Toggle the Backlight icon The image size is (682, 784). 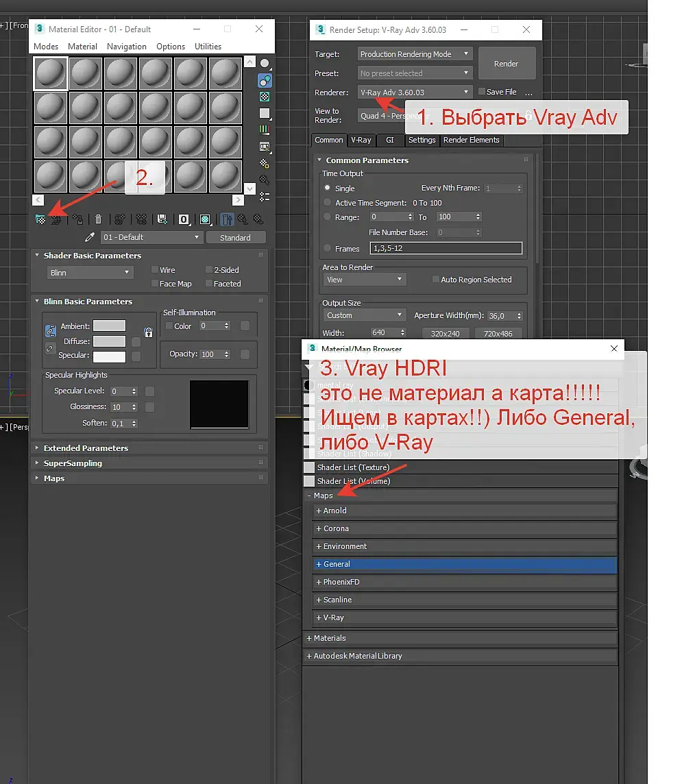(265, 80)
